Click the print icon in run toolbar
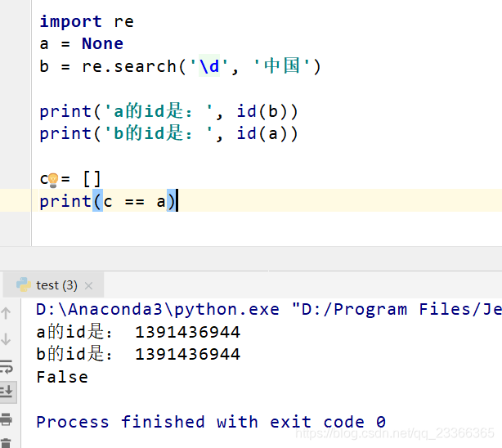502x448 pixels. pyautogui.click(x=7, y=419)
